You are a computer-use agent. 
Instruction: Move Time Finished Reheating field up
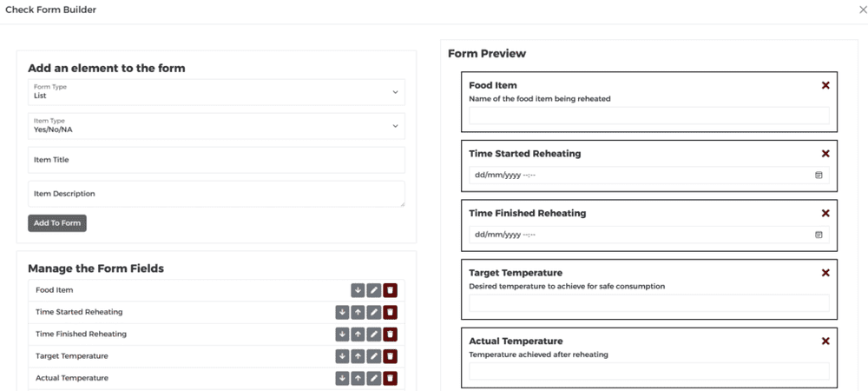pos(358,335)
